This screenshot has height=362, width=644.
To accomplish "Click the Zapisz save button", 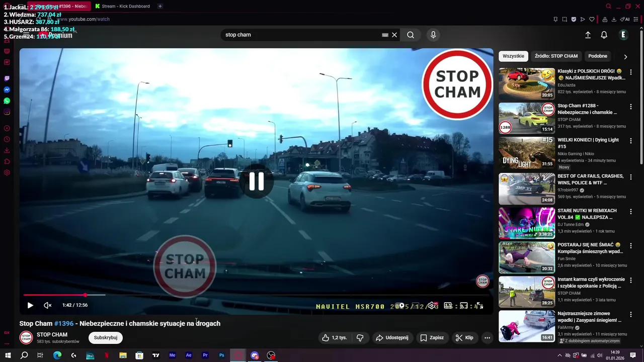I will click(432, 338).
